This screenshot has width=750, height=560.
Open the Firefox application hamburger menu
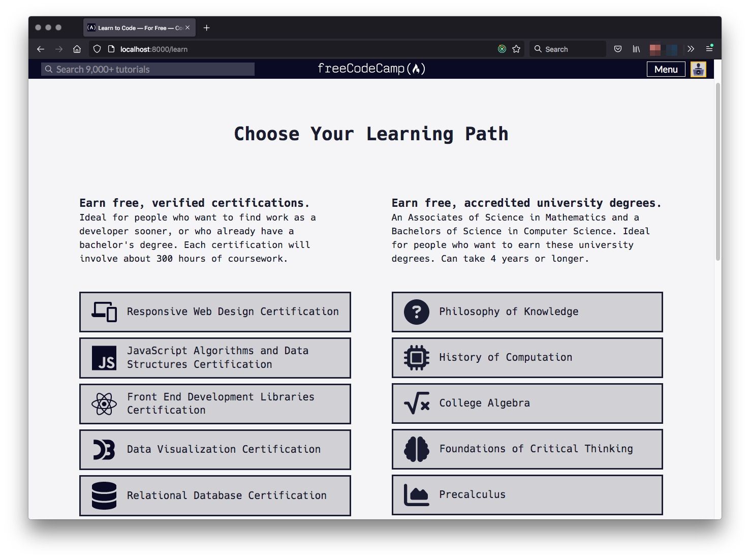tap(709, 49)
